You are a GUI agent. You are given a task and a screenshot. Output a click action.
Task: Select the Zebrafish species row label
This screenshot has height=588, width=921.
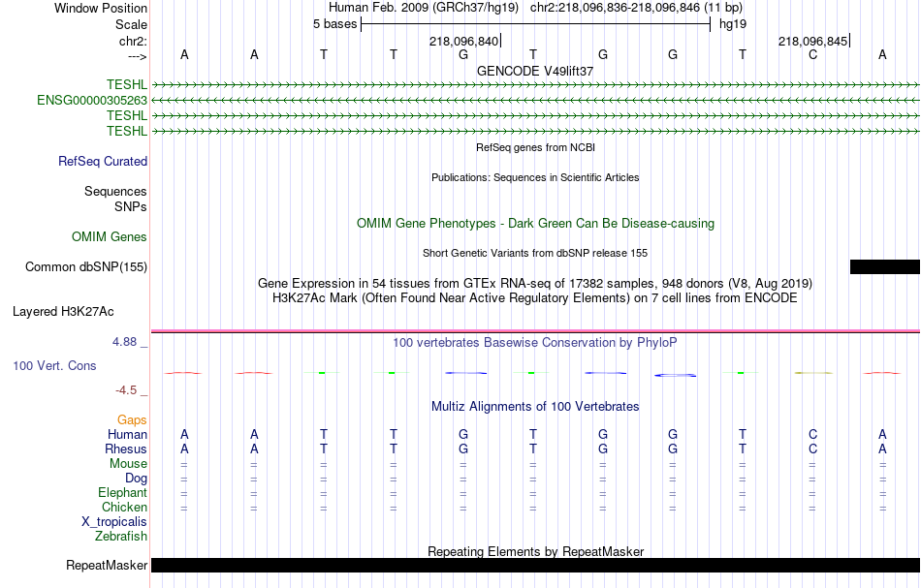pos(121,537)
